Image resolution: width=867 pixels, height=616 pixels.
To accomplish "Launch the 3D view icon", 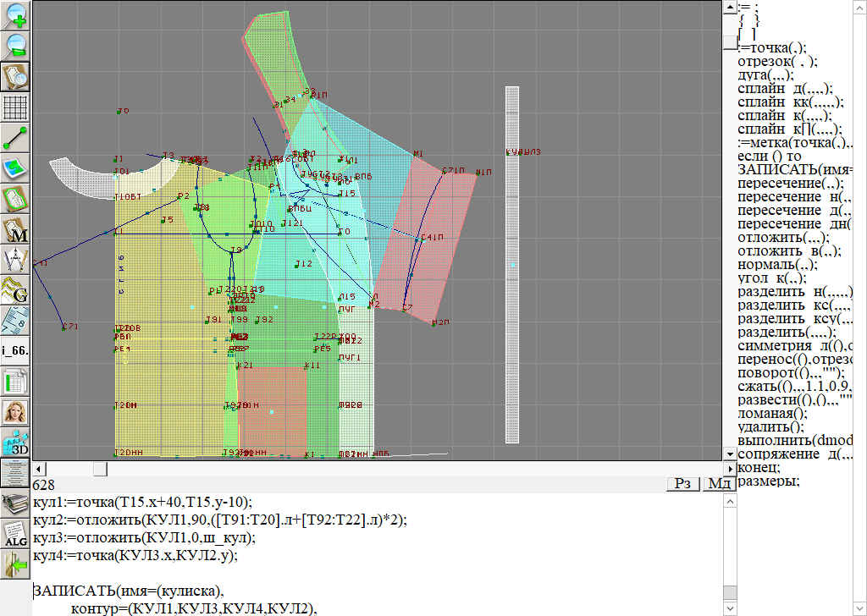I will pos(15,443).
